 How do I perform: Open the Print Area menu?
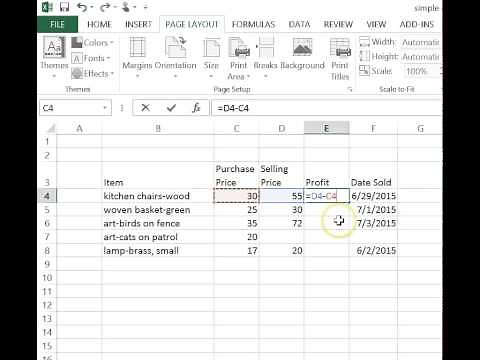[x=239, y=59]
